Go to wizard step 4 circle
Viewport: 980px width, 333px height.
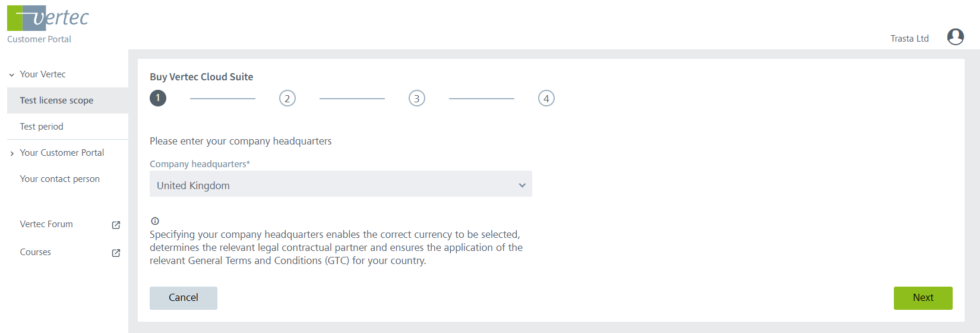[546, 99]
